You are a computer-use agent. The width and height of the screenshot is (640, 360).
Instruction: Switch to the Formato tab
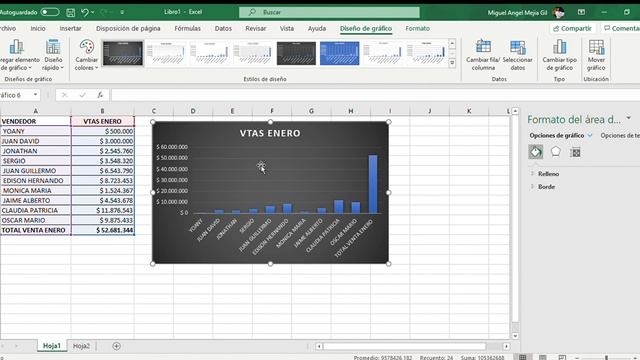(x=417, y=29)
